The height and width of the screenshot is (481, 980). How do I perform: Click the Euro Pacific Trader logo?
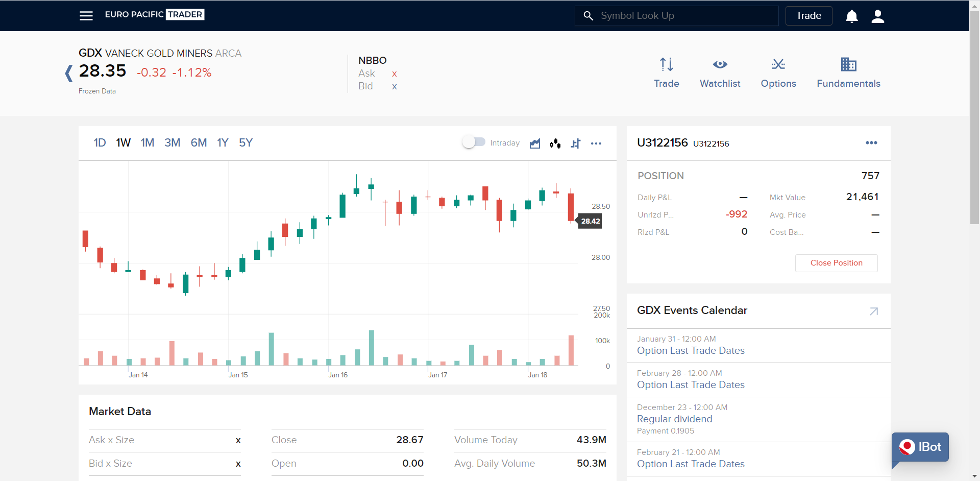(155, 14)
